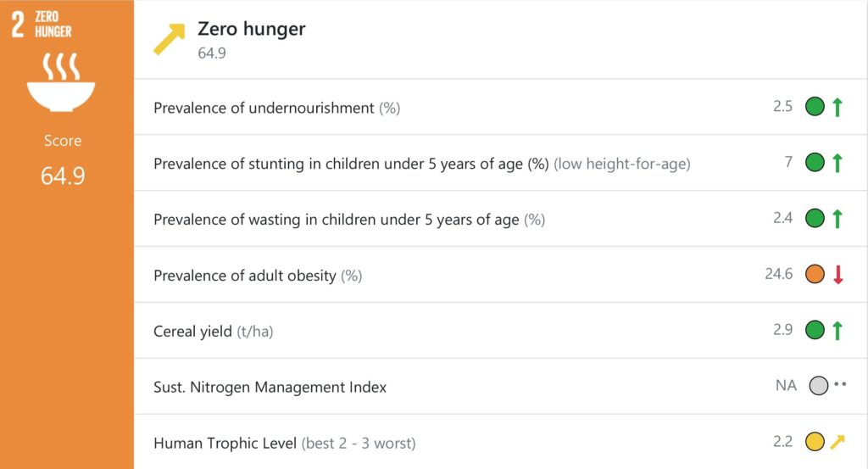Image resolution: width=868 pixels, height=469 pixels.
Task: Click the two-dot trend marker for Nitrogen Management
Action: [x=840, y=383]
